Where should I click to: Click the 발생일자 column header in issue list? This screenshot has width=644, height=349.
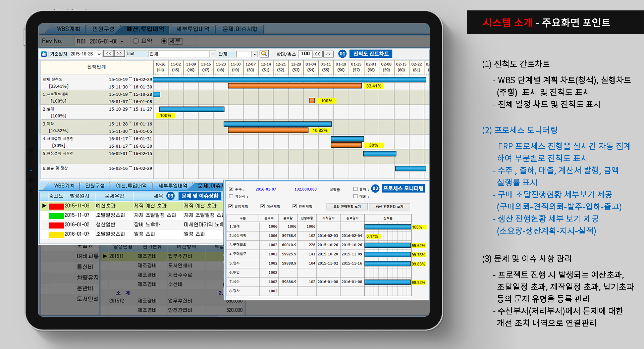(x=79, y=196)
